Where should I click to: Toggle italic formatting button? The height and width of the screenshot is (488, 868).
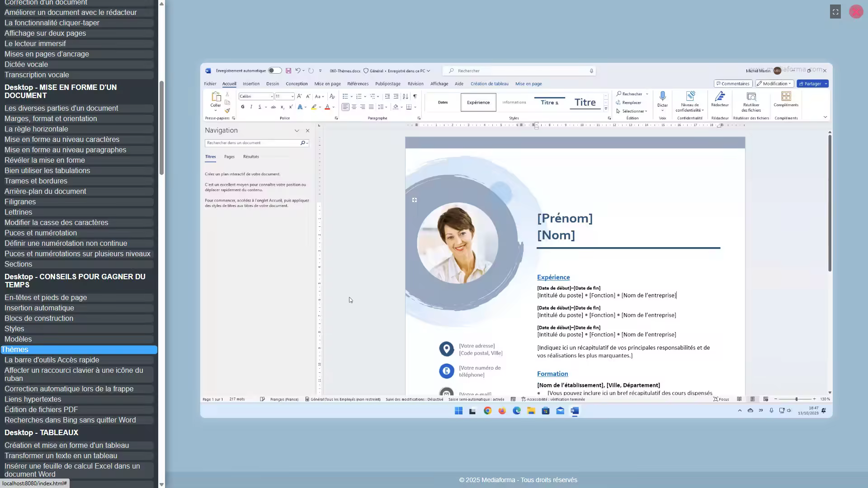tap(251, 107)
